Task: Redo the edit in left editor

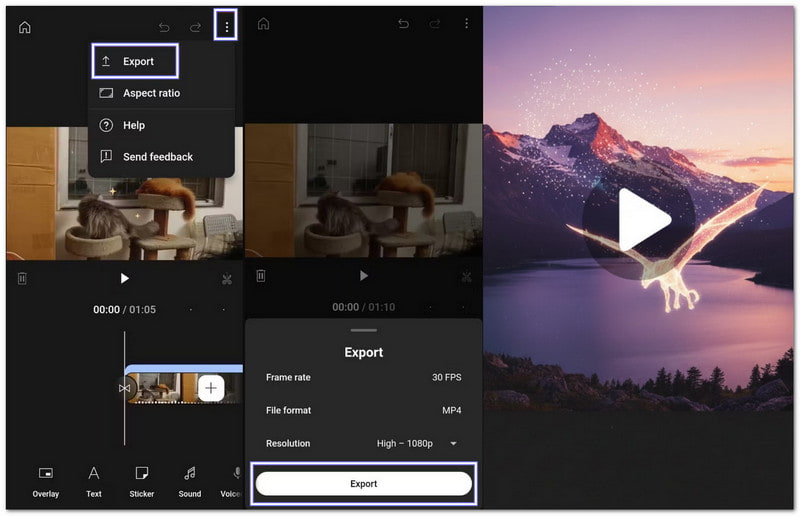Action: (x=195, y=27)
